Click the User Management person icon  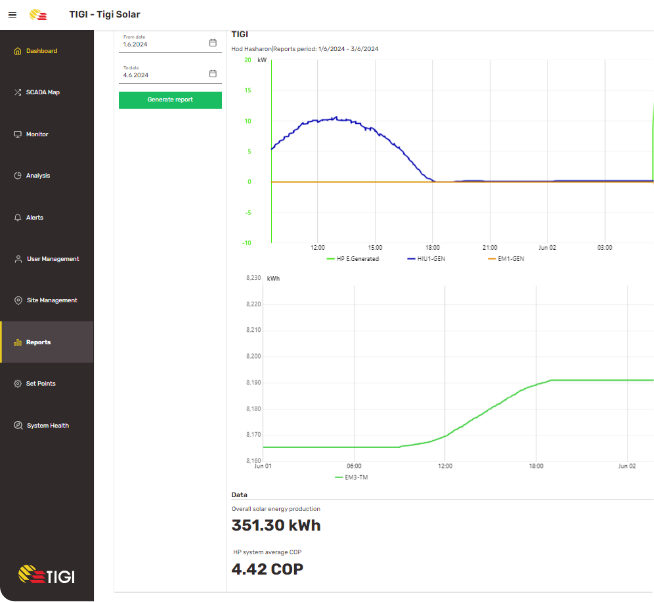[17, 259]
